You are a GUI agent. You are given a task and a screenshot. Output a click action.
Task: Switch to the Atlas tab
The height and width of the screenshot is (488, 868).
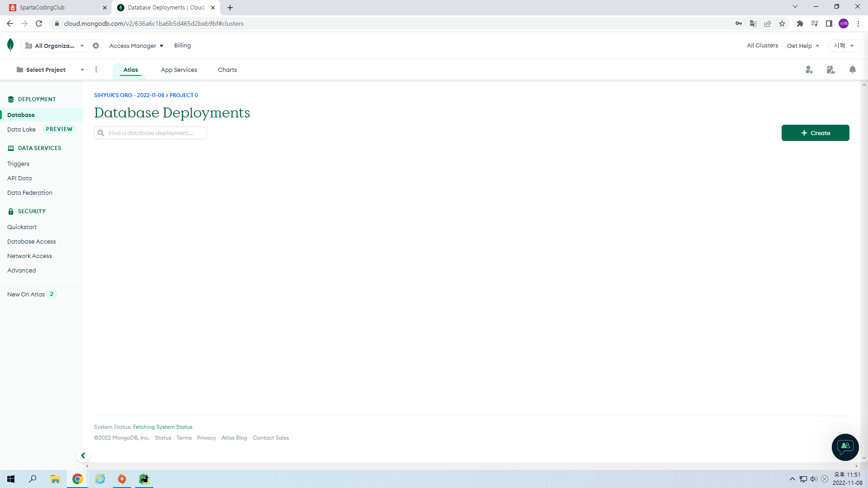click(131, 70)
